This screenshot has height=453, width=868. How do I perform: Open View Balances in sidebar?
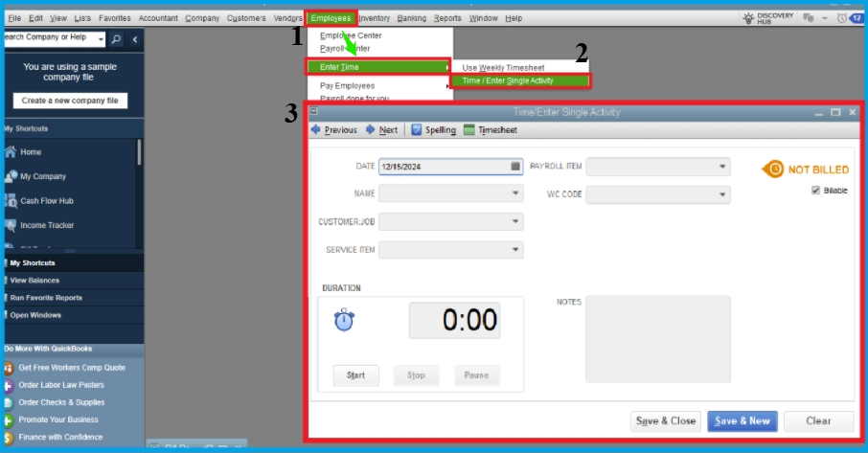tap(34, 281)
